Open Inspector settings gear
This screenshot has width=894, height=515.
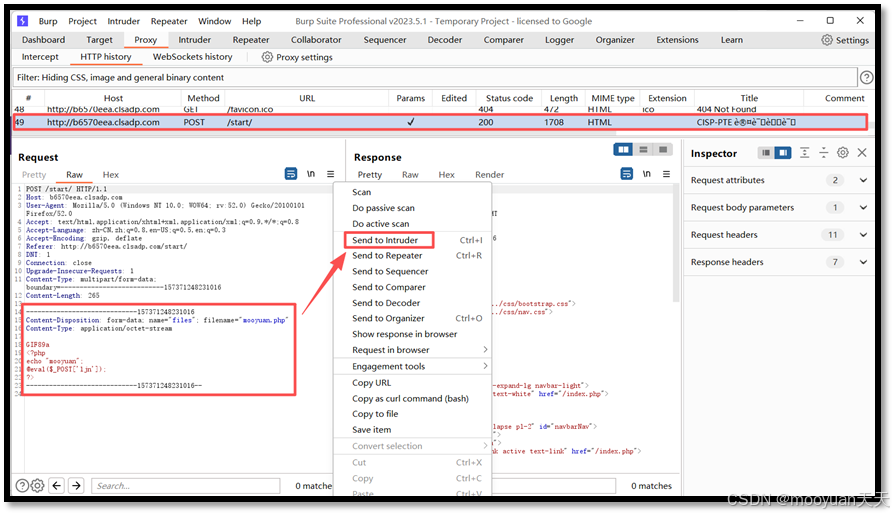click(843, 153)
